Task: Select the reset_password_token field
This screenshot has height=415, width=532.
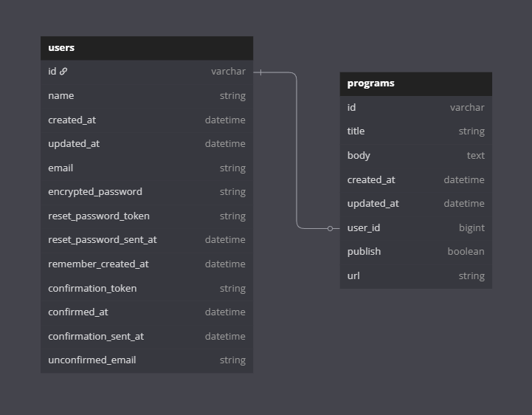Action: 146,216
